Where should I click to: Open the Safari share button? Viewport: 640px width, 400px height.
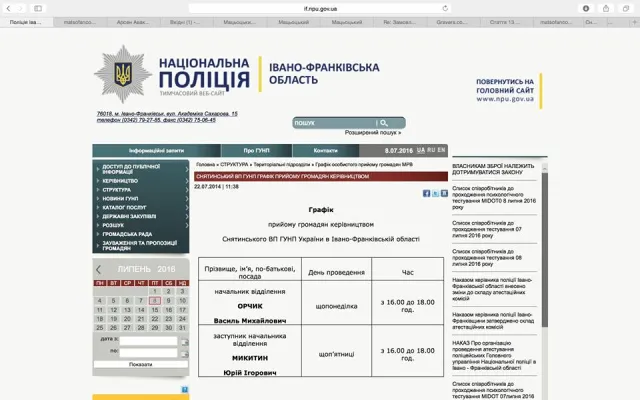(x=606, y=8)
